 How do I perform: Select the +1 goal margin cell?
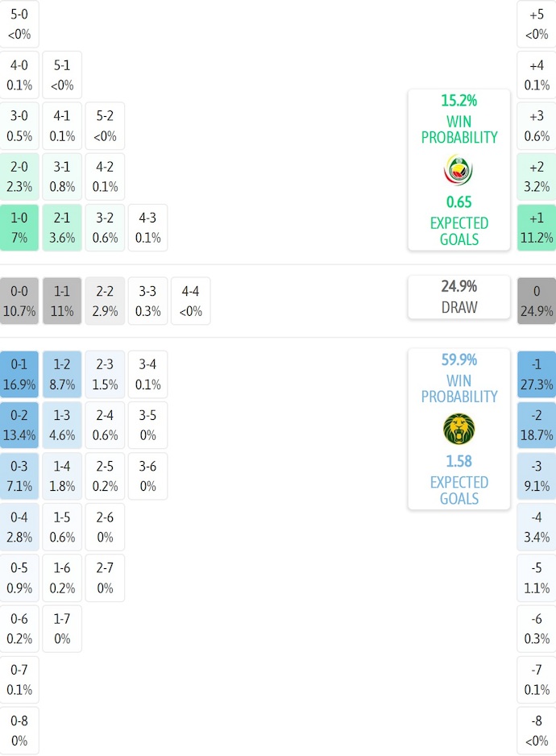coord(537,227)
